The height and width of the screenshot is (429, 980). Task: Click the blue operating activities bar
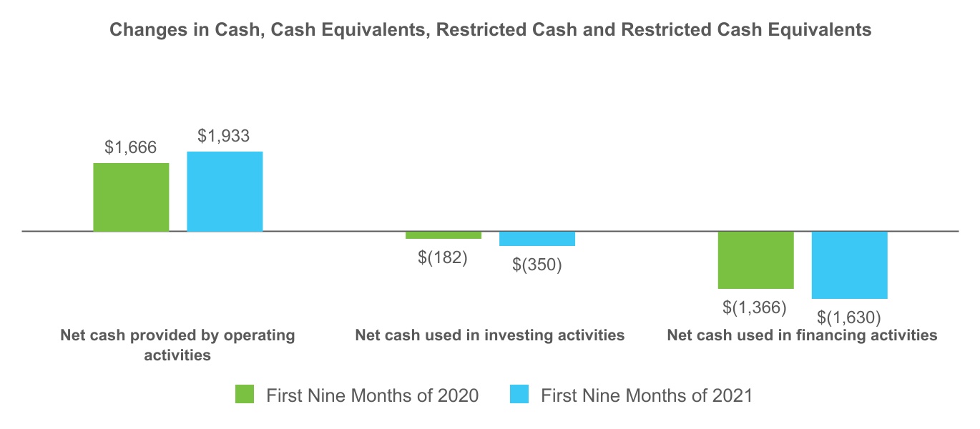point(225,192)
